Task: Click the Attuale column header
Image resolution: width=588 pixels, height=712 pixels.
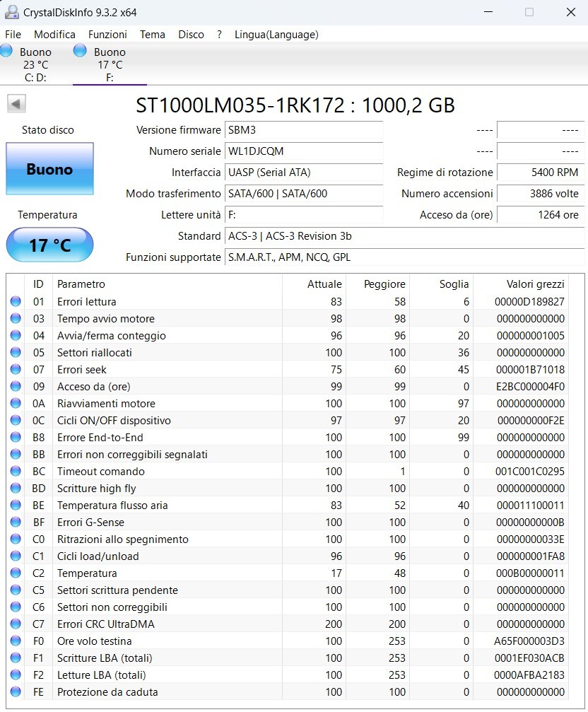Action: (314, 284)
